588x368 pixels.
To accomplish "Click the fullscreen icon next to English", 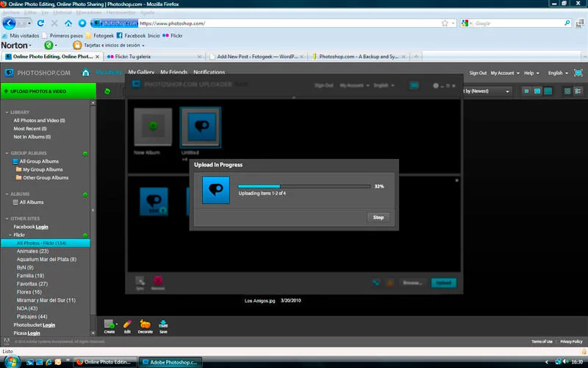I will (578, 73).
